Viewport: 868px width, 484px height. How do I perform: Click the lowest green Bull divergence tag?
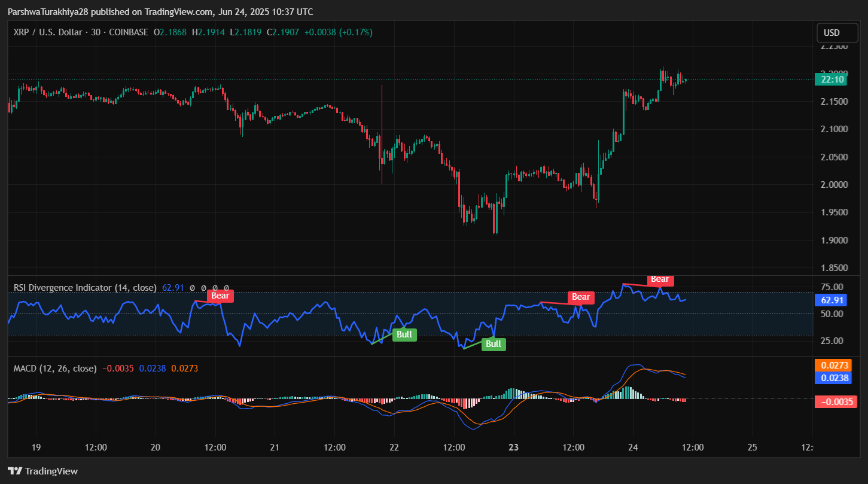[494, 344]
